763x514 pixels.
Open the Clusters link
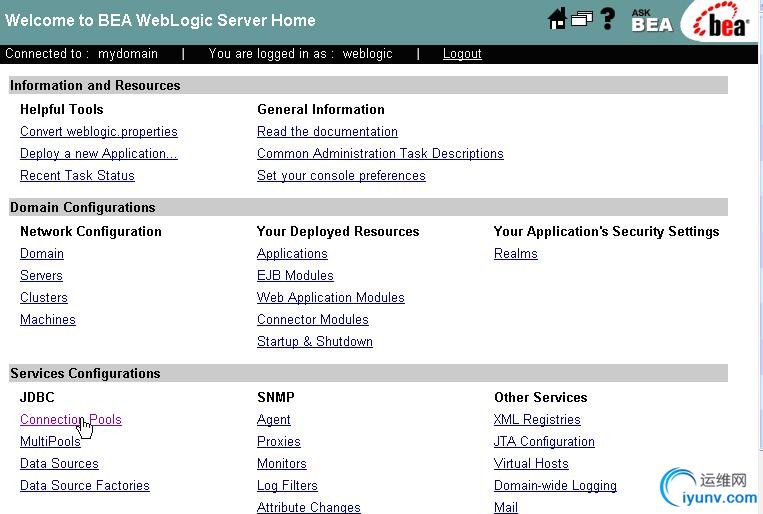click(44, 297)
